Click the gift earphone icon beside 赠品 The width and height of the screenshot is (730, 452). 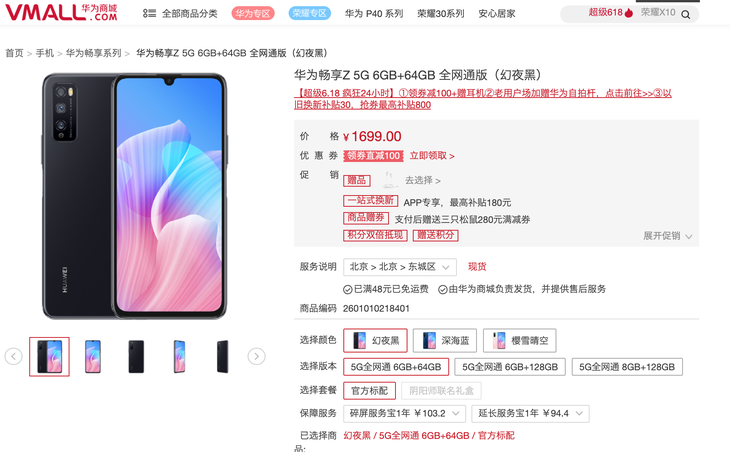389,180
